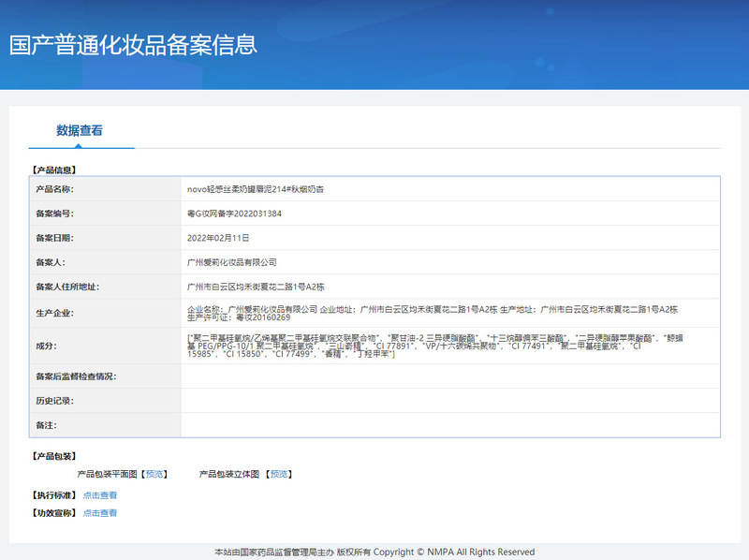Click the 备案人住所地址 label cell
Image resolution: width=749 pixels, height=560 pixels.
click(x=105, y=287)
